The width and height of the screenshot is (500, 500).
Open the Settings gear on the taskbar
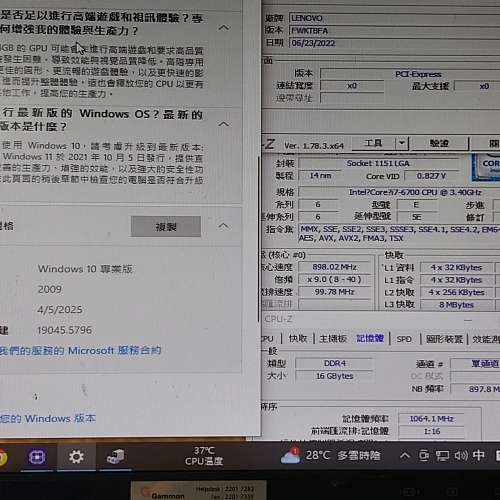[76, 457]
